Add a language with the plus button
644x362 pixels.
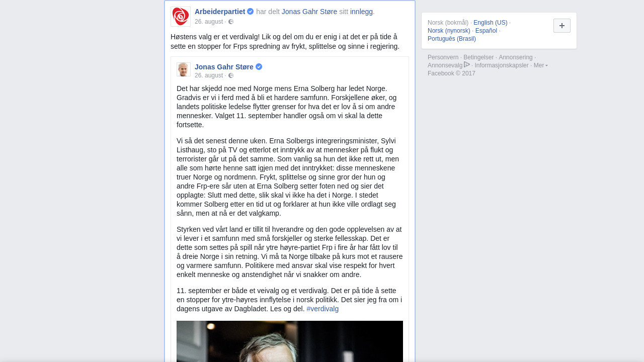tap(562, 26)
